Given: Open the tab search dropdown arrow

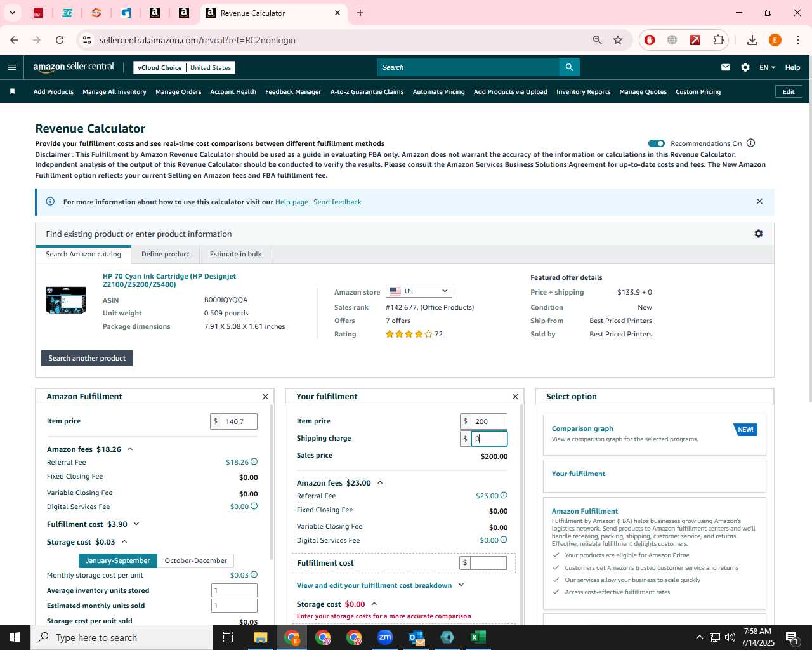Looking at the screenshot, I should tap(12, 13).
